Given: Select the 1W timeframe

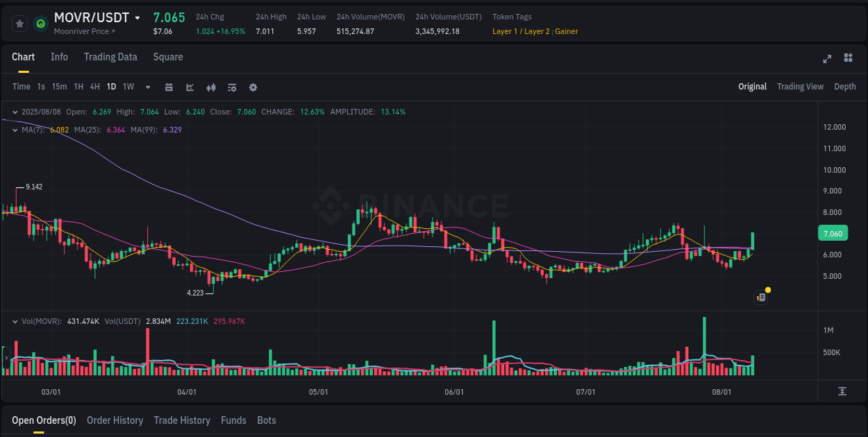Looking at the screenshot, I should pos(128,87).
